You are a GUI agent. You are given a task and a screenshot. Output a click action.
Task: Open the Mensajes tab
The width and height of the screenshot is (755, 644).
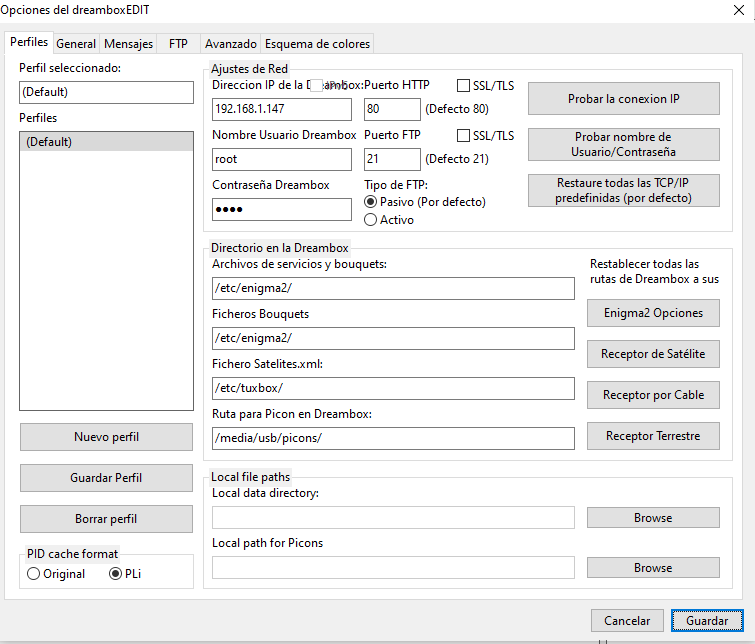point(129,44)
